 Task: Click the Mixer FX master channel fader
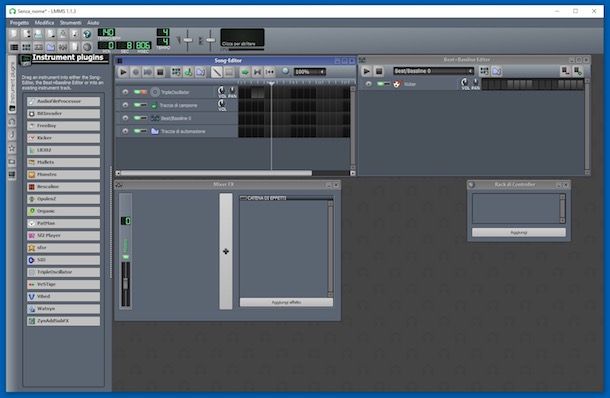[x=126, y=284]
